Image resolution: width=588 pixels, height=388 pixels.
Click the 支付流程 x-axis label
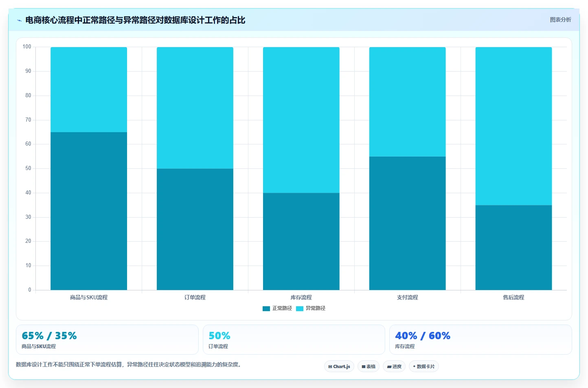coord(408,297)
